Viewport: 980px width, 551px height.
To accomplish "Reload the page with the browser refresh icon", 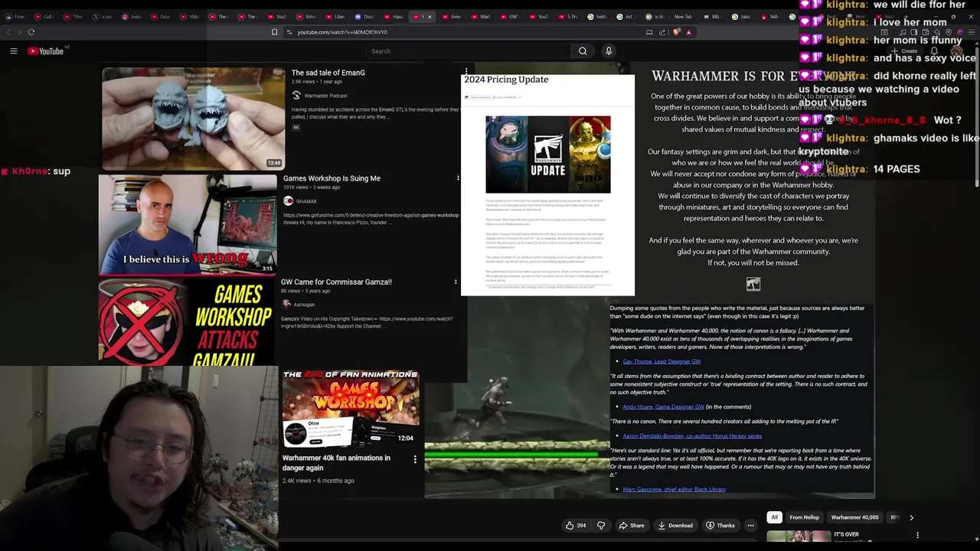I will click(x=31, y=32).
